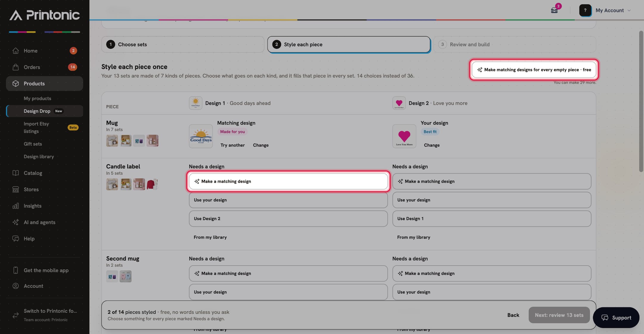This screenshot has height=334, width=644.
Task: Click the page vertical scrollbar
Action: click(x=641, y=101)
